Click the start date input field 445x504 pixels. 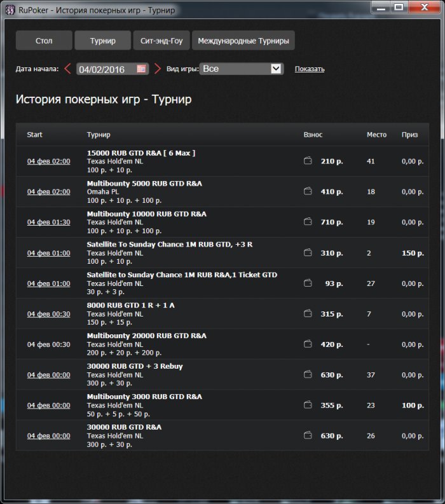tap(106, 69)
